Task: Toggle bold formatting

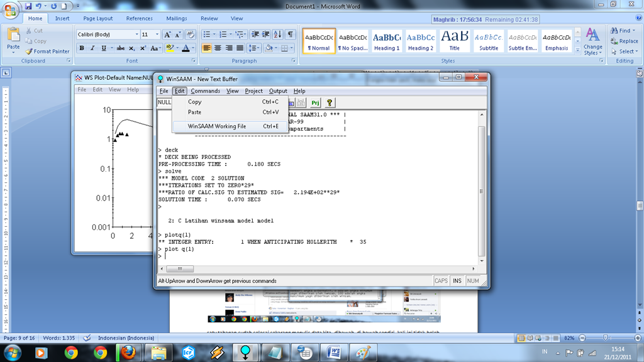Action: (82, 48)
